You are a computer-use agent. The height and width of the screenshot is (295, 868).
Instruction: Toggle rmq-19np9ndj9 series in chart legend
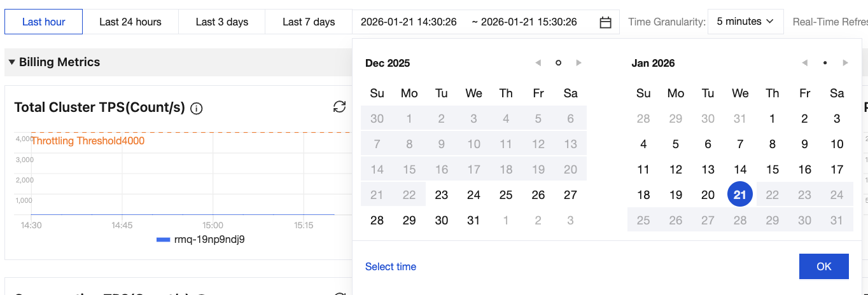200,240
